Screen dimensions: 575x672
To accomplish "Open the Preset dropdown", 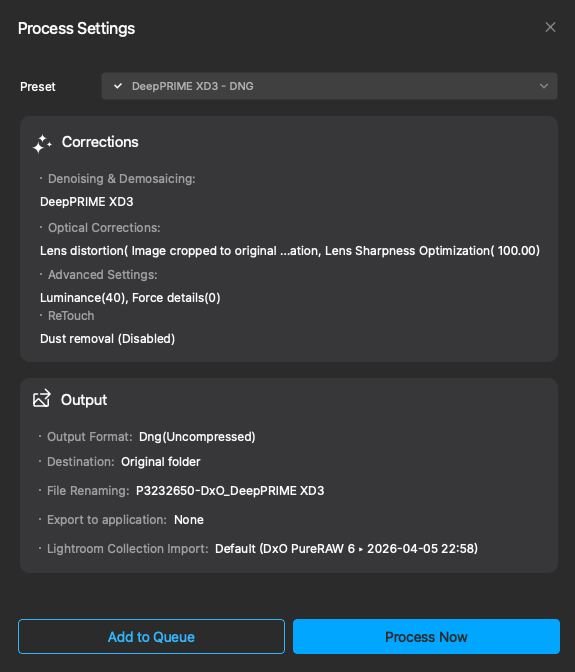I will coord(329,86).
